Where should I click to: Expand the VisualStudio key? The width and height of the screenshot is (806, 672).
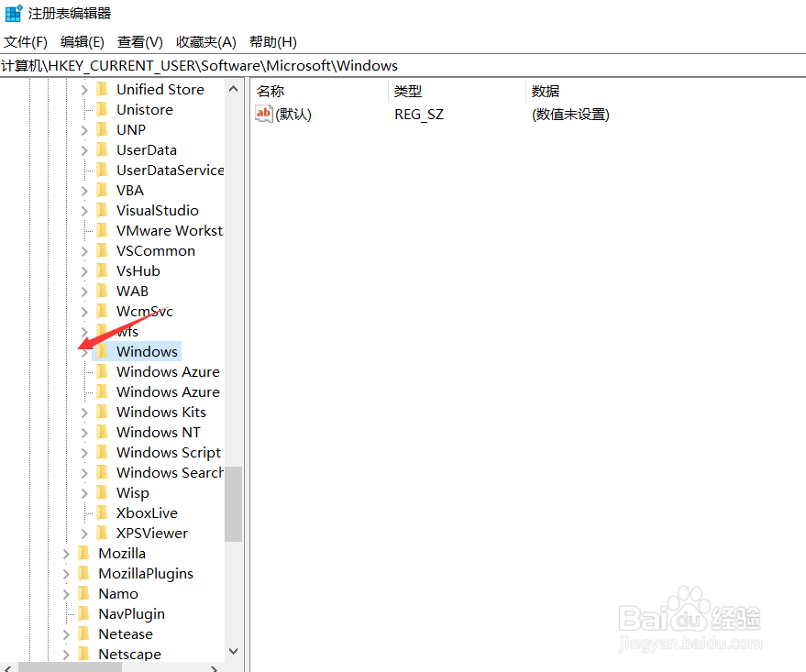point(83,210)
